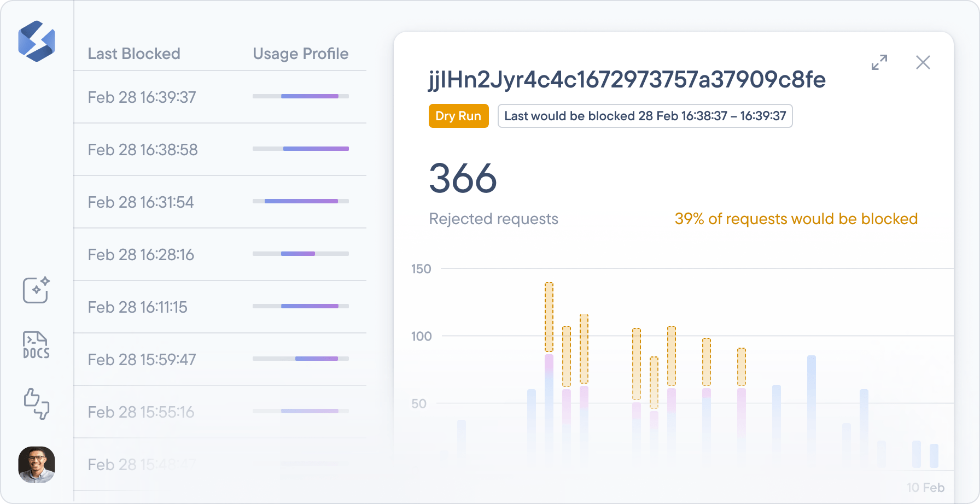Screen dimensions: 980x504
Task: Select the tallest dashed blocked bar in chart
Action: pos(549,317)
